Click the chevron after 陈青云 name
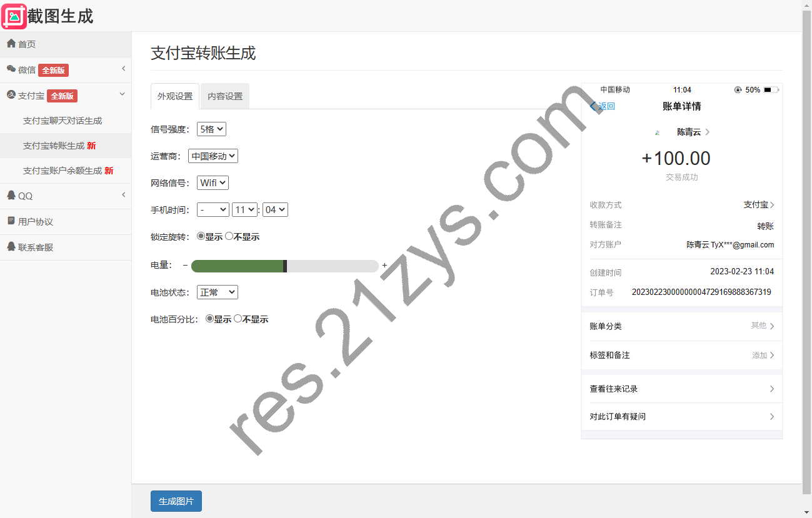This screenshot has height=518, width=812. [707, 132]
